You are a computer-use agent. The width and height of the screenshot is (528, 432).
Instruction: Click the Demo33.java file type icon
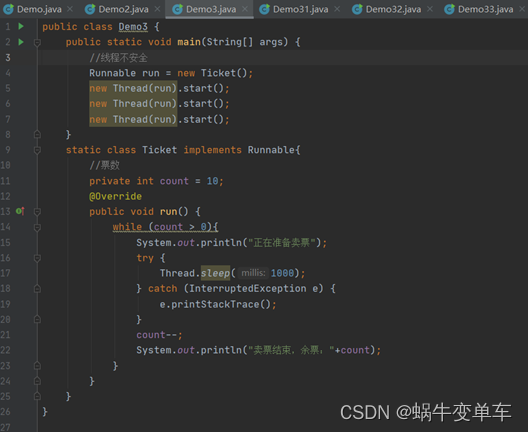tap(450, 9)
